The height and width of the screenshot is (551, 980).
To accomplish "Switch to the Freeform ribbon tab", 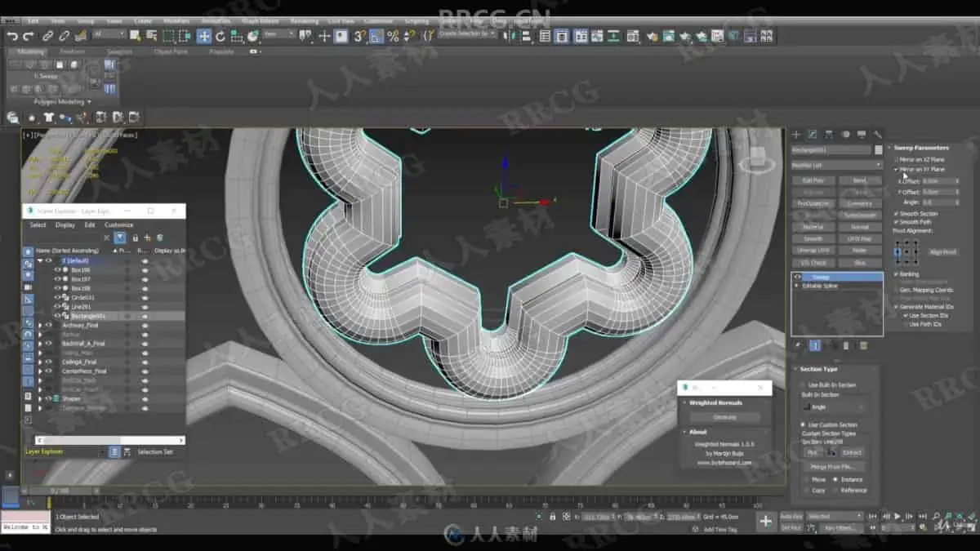I will point(72,52).
